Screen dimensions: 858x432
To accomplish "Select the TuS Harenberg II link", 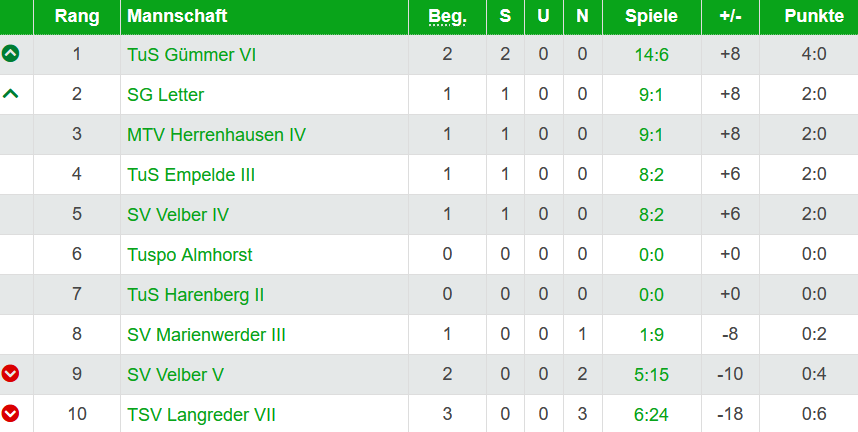I will (x=196, y=295).
